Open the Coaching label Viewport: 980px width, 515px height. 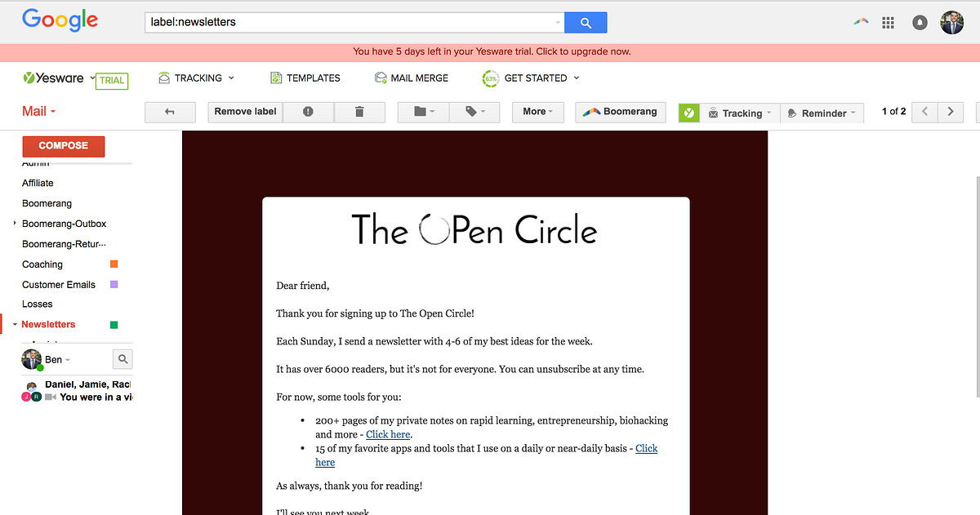[42, 264]
